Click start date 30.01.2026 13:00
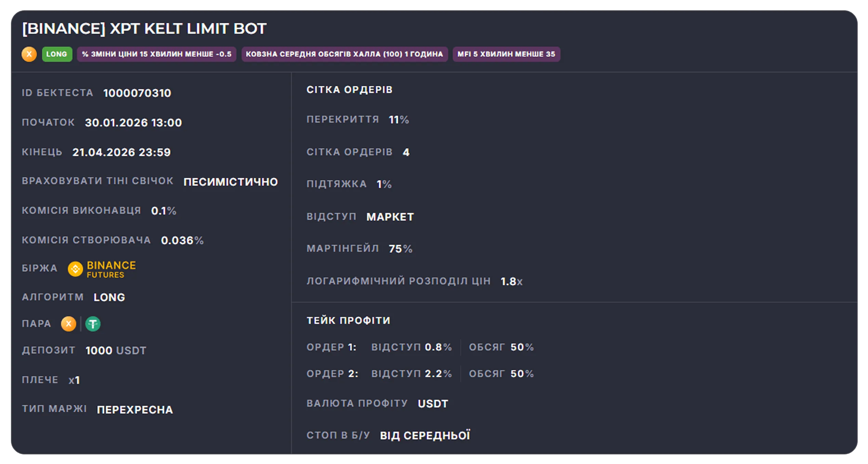Screen dimensions: 868x464 pyautogui.click(x=133, y=123)
